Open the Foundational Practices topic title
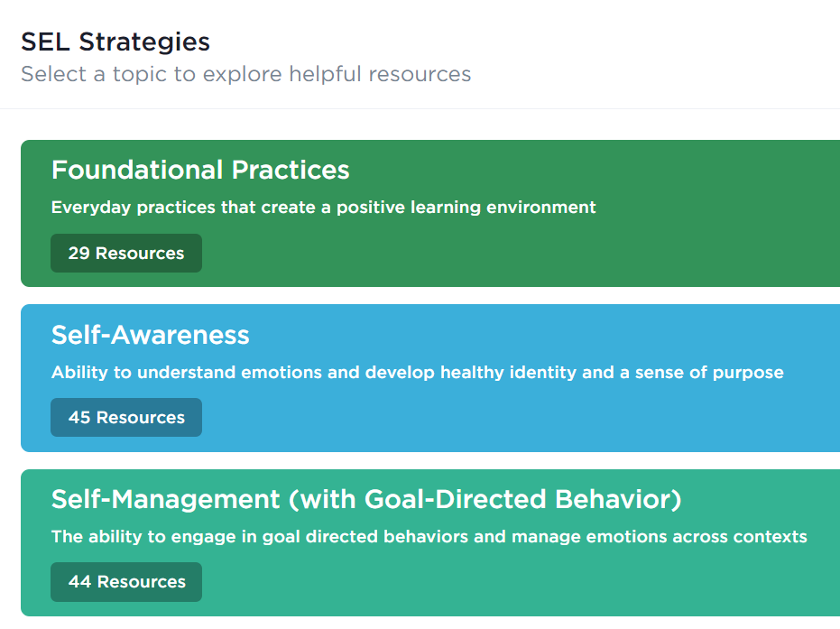Screen dimensions: 840x629 pyautogui.click(x=200, y=170)
